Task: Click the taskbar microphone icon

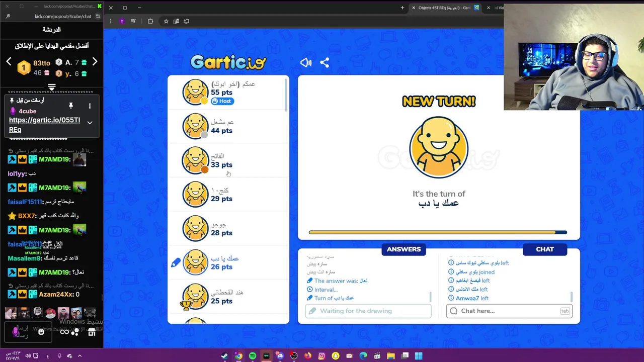Action: click(59, 356)
